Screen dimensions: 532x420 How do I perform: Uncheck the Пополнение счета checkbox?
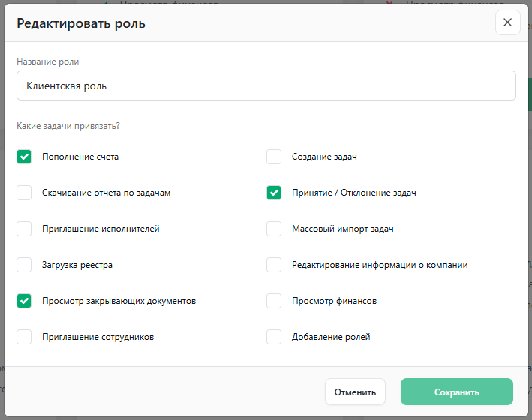pyautogui.click(x=25, y=157)
